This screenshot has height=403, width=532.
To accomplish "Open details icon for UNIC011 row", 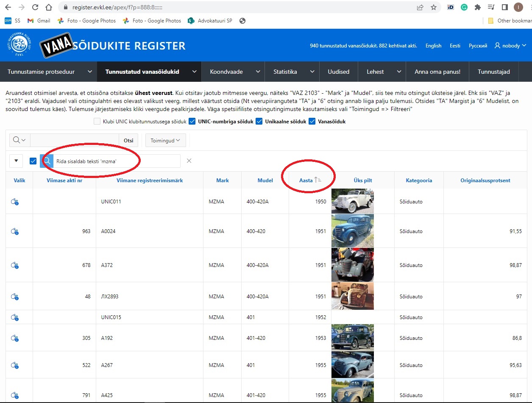I will click(x=15, y=202).
